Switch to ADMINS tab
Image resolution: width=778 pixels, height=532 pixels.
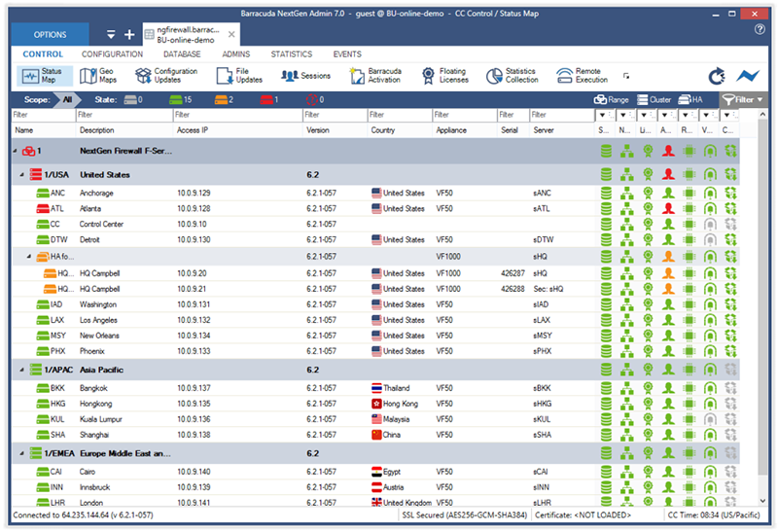click(235, 54)
